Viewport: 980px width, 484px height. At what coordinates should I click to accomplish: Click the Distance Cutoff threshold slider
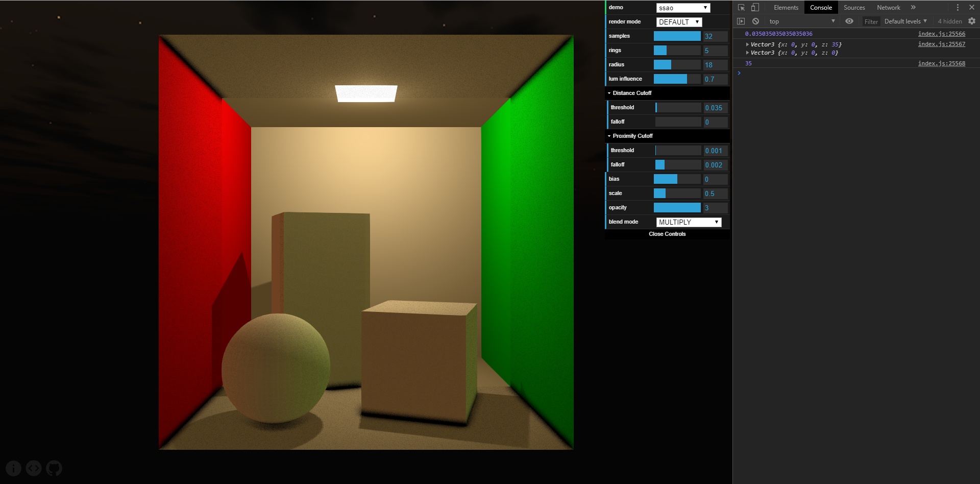click(x=678, y=107)
